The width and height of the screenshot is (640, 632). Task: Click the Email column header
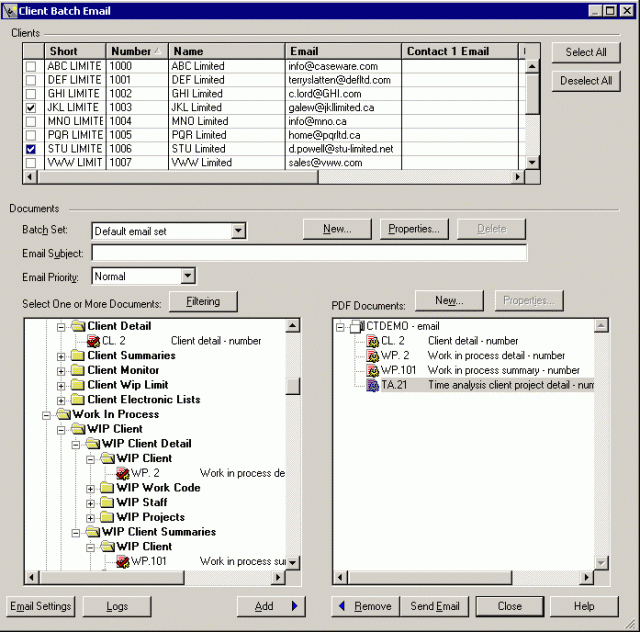(342, 51)
